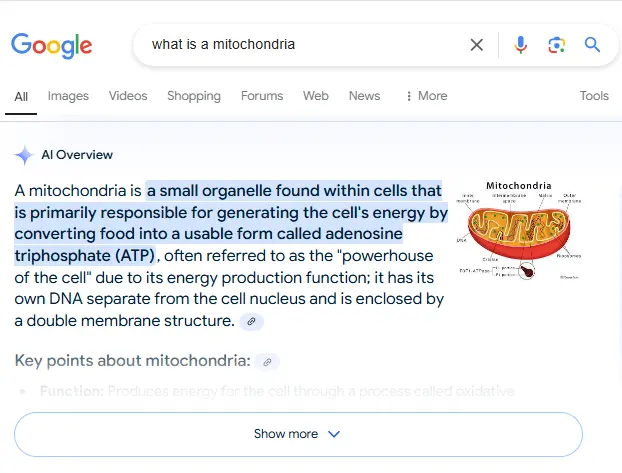The image size is (622, 473).
Task: Click the Google logo
Action: click(x=52, y=45)
